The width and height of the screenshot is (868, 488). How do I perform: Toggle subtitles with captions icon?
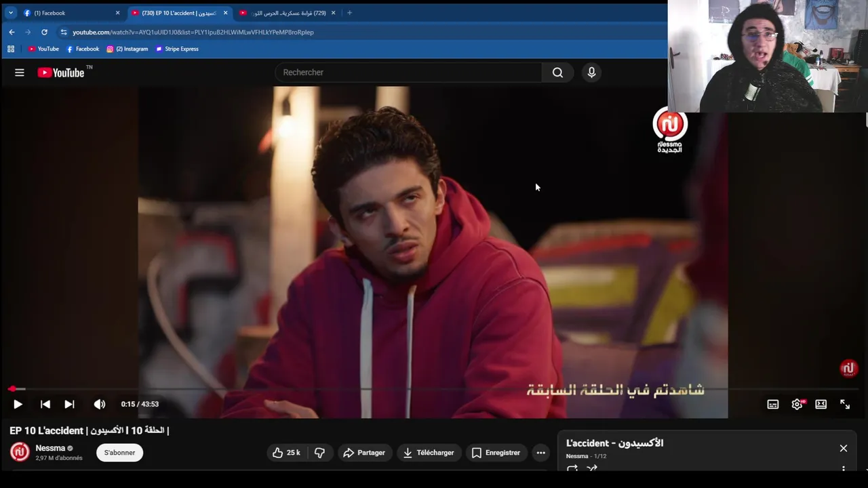[x=773, y=404]
